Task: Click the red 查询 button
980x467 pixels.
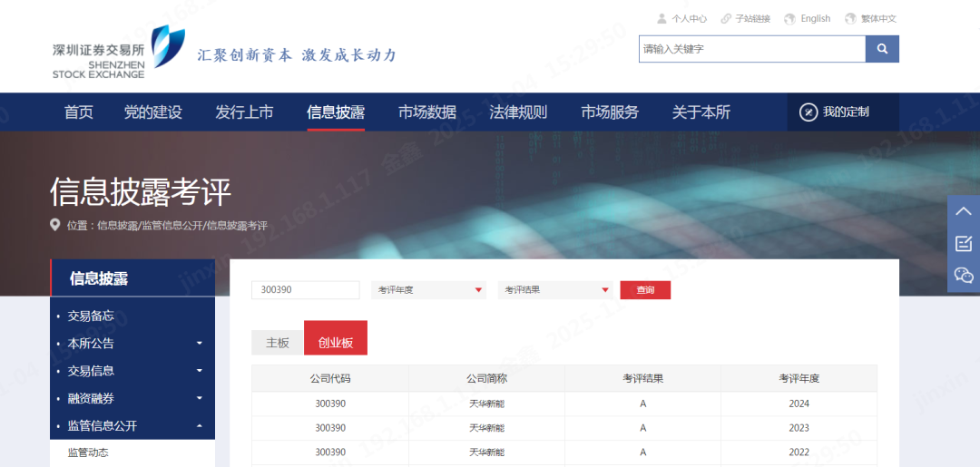Action: tap(645, 290)
